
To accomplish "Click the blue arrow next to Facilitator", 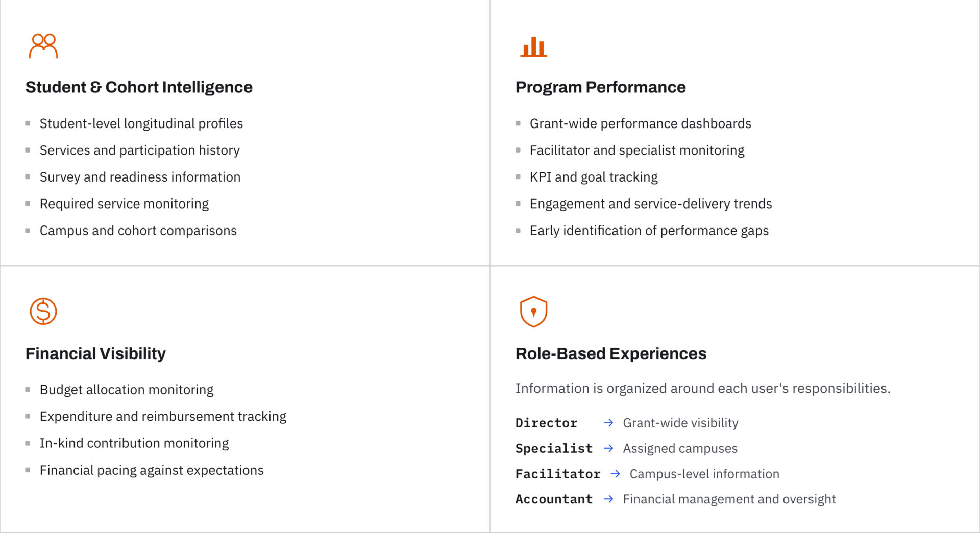I will point(615,474).
